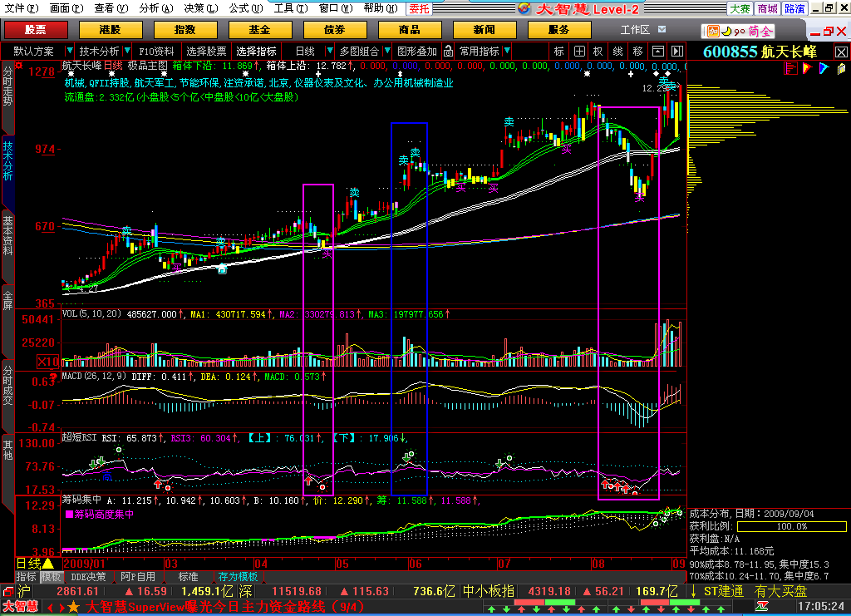Open the 工具(T) menu
Viewport: 851px width, 616px height.
[x=290, y=8]
